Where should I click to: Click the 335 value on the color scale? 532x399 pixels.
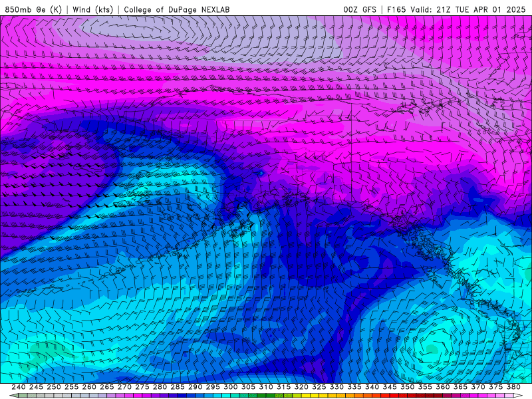[354, 387]
